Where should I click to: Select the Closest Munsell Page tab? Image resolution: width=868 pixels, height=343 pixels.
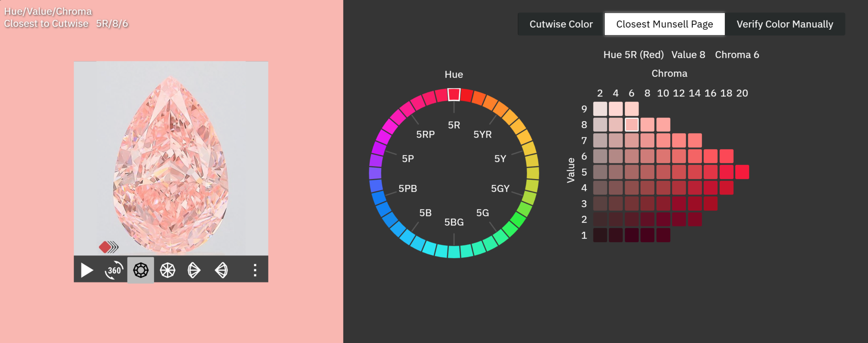(664, 24)
